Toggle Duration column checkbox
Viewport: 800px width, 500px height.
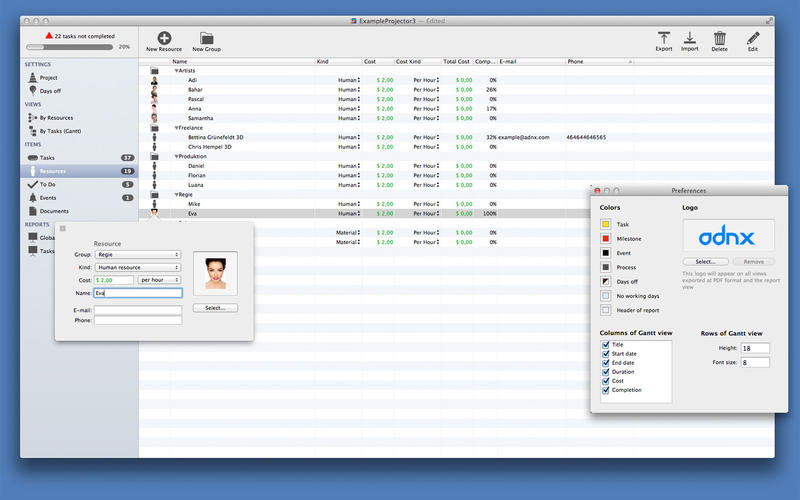(x=606, y=372)
